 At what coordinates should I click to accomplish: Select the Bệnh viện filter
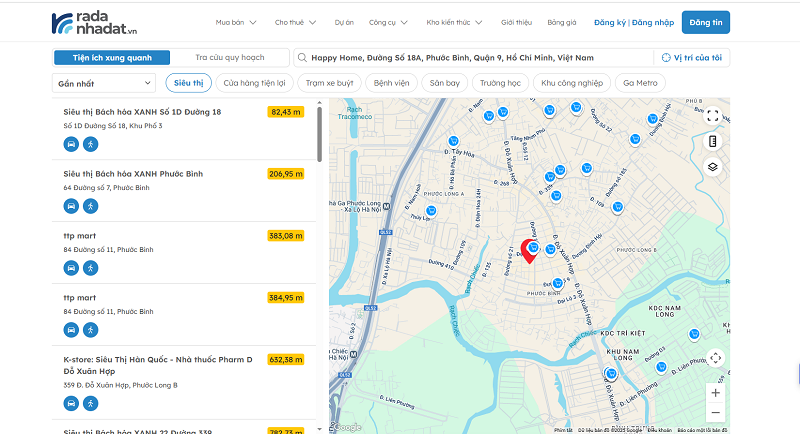tap(391, 83)
